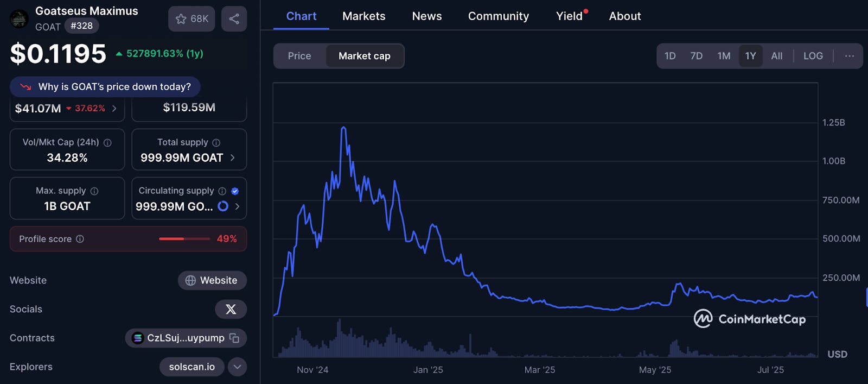Click info icon next to Total supply

click(x=216, y=143)
